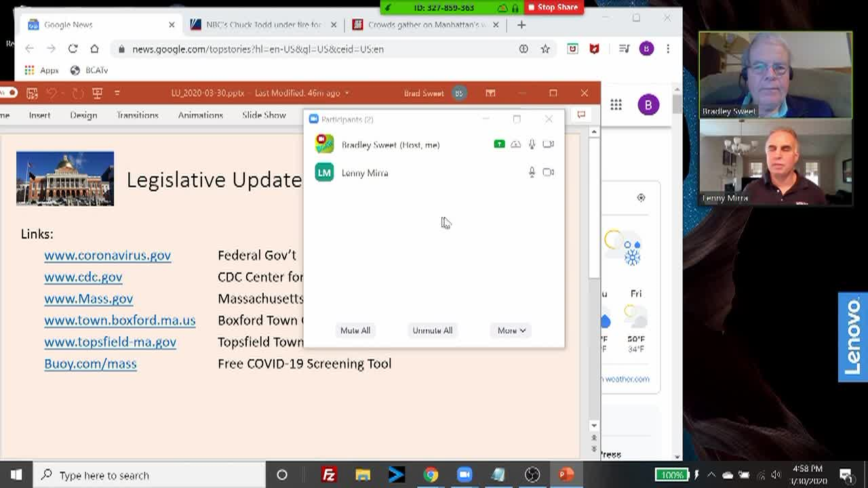Expand the More dropdown in Participants
This screenshot has height=488, width=868.
511,330
